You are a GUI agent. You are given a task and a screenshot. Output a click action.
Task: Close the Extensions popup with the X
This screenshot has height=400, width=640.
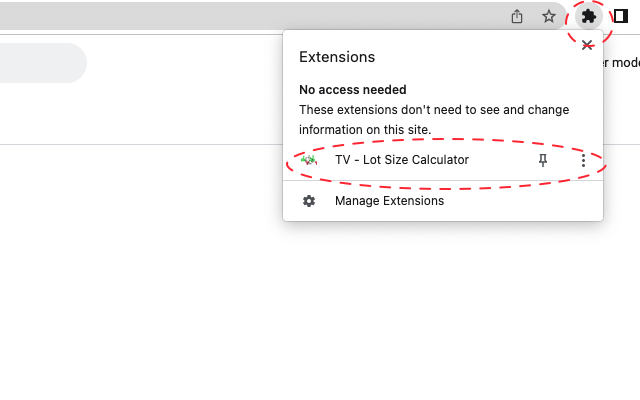587,45
